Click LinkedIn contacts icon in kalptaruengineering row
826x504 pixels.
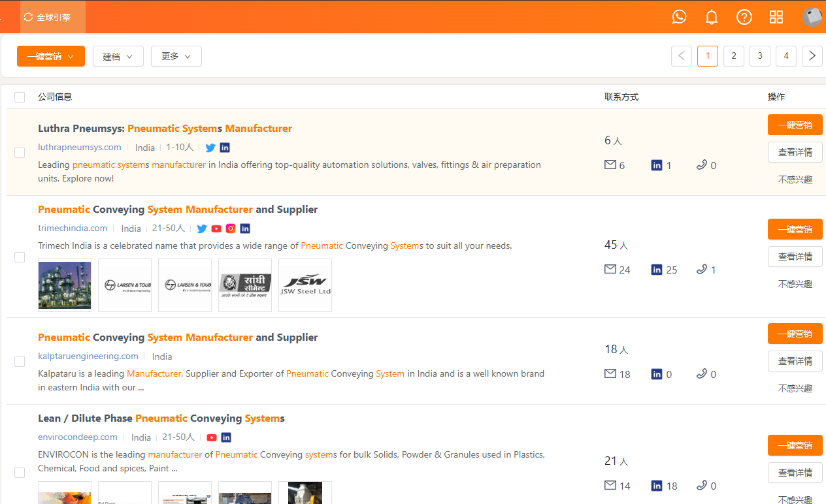point(657,374)
